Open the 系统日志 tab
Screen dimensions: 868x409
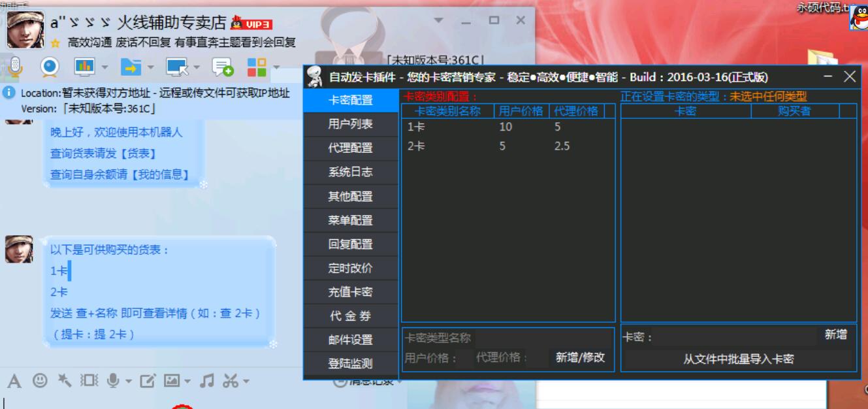pyautogui.click(x=351, y=172)
